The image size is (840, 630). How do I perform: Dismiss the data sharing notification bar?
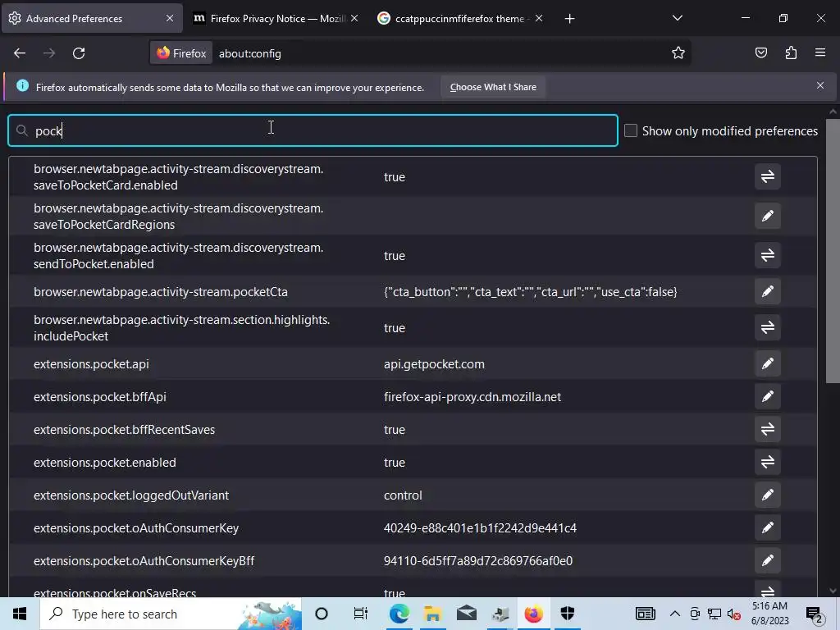tap(819, 85)
